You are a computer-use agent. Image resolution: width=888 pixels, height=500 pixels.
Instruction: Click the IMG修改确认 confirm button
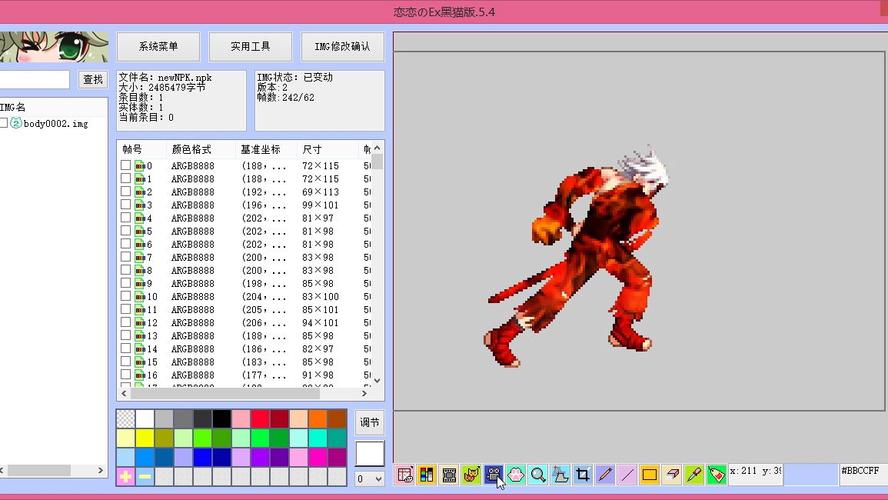coord(342,46)
